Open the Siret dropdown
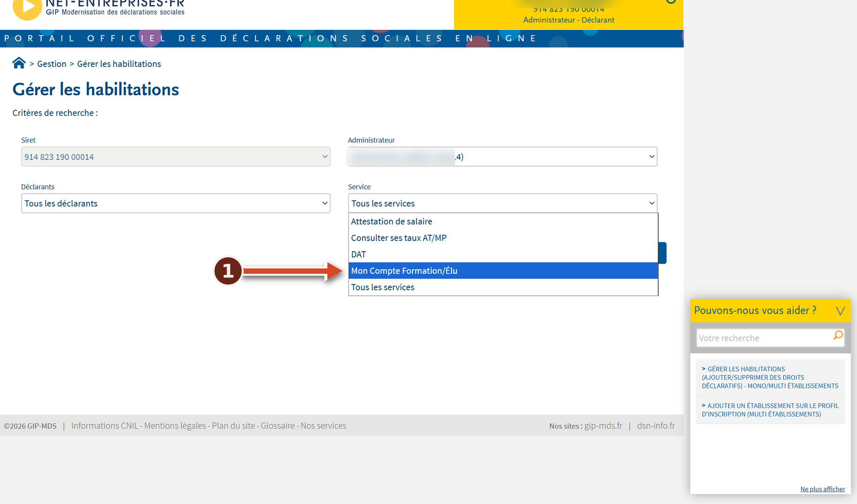This screenshot has width=857, height=504. (x=176, y=157)
